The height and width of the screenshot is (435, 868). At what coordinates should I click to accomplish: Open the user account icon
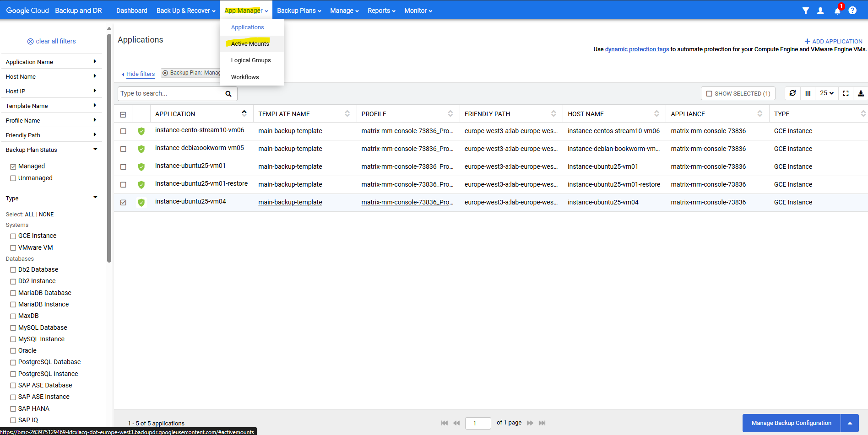pyautogui.click(x=820, y=11)
